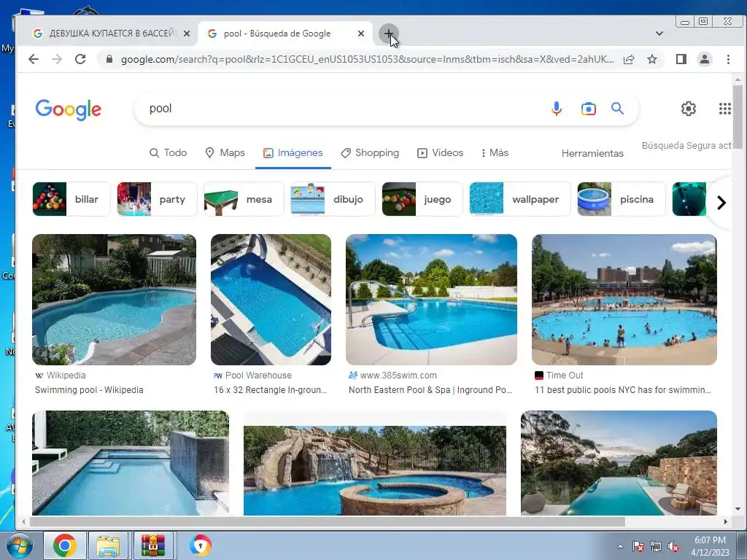Image resolution: width=747 pixels, height=560 pixels.
Task: Start voice search with the microphone icon
Action: point(556,109)
